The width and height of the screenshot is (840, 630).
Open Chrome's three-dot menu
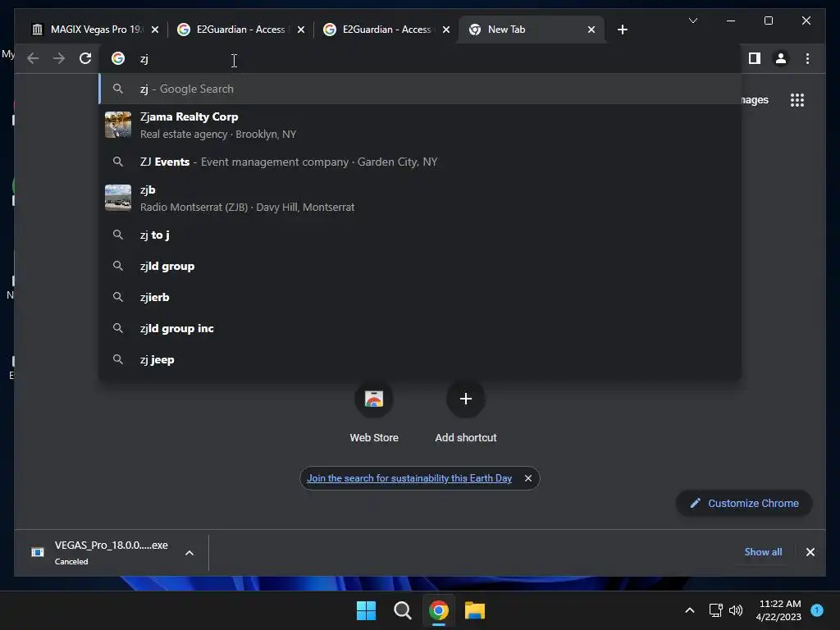point(807,58)
